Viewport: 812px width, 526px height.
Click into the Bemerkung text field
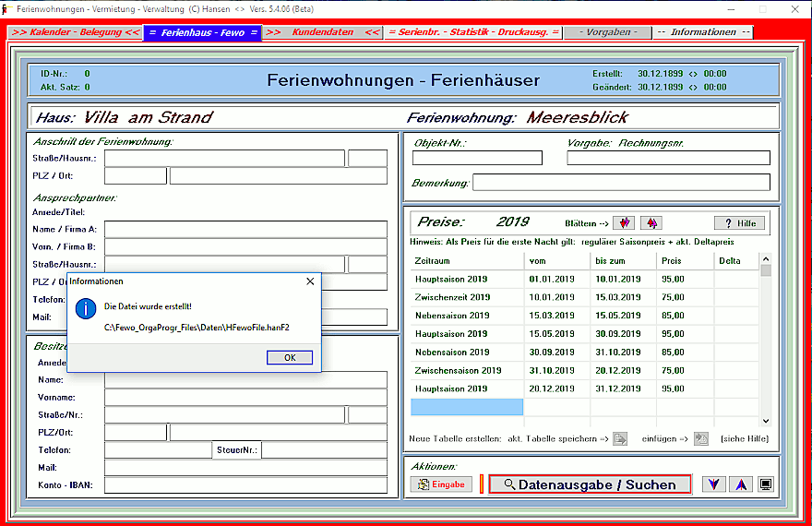click(x=621, y=183)
